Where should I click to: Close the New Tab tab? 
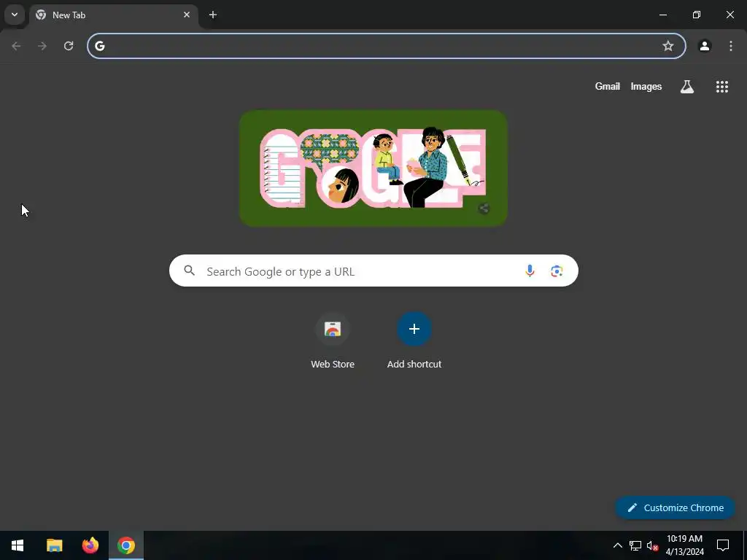[x=187, y=15]
